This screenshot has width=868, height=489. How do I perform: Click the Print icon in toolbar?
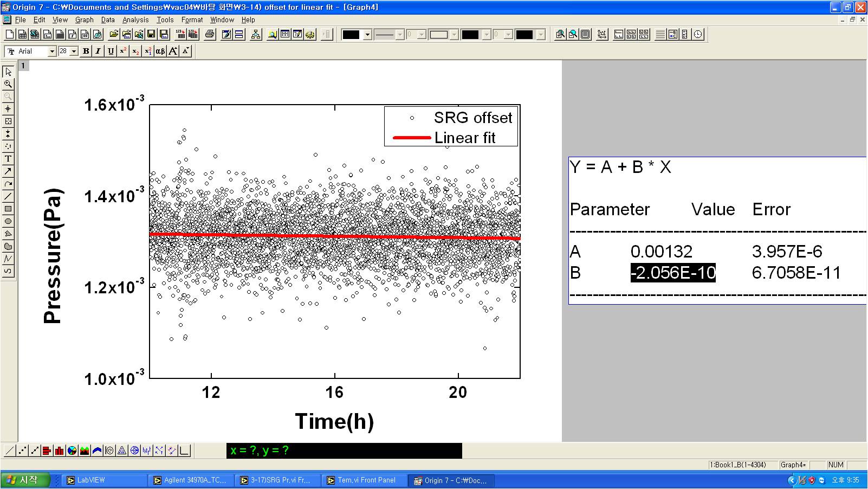210,35
